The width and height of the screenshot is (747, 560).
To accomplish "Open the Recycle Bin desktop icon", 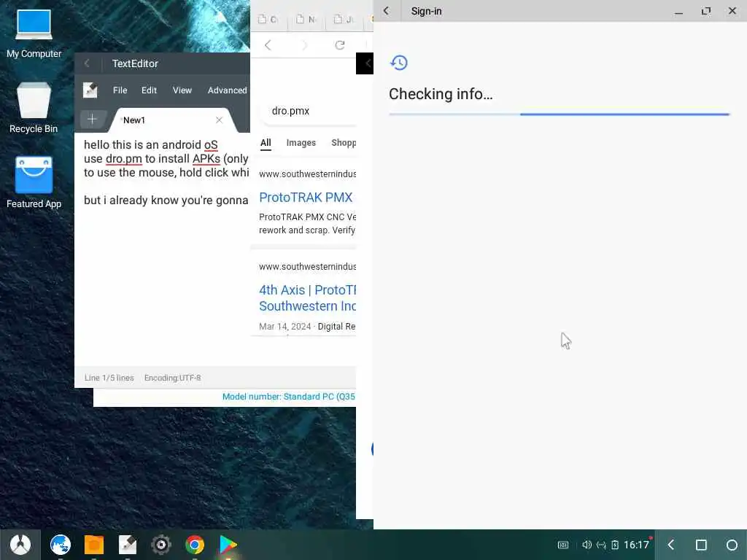I will (x=34, y=108).
